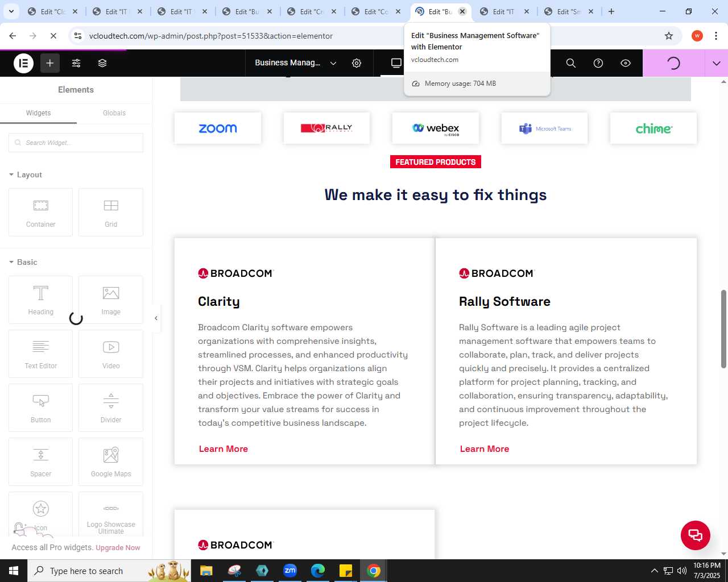Viewport: 728px width, 582px height.
Task: Open the red chat bubble widget
Action: 696,535
